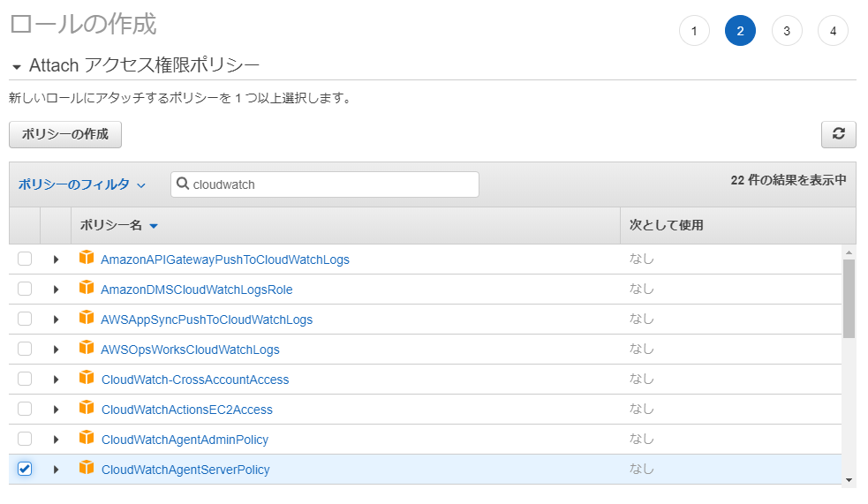
Task: Click policy icon beside AWSOpsWorksCloudWatchLogs
Action: pos(87,348)
